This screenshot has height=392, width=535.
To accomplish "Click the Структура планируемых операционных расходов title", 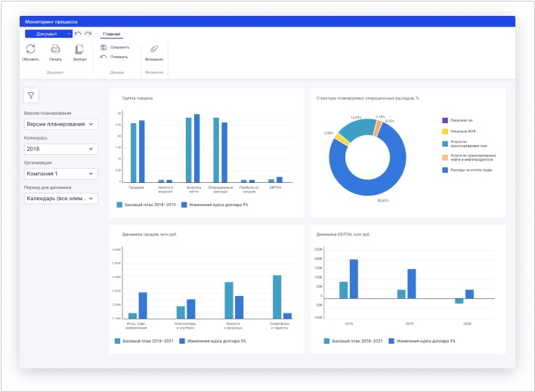I will [367, 98].
